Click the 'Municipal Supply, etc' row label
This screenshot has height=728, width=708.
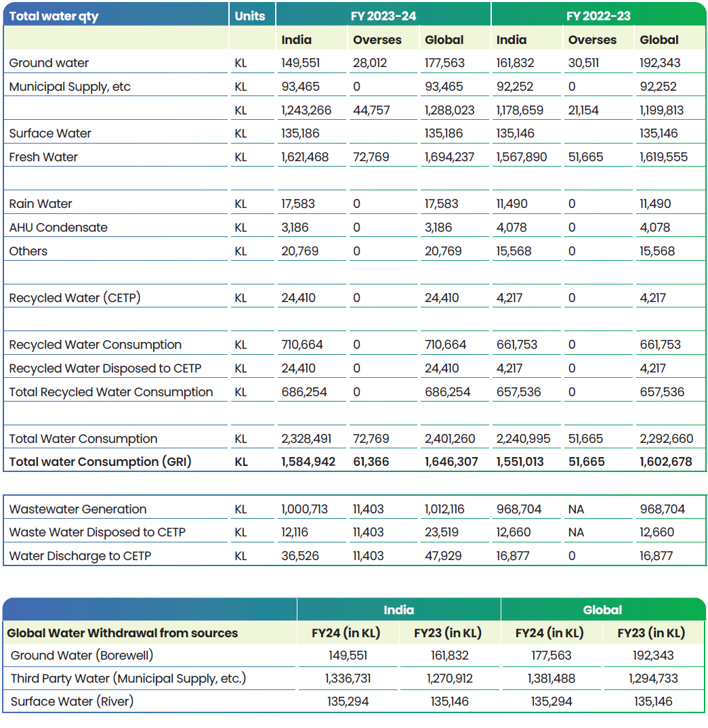tap(70, 87)
